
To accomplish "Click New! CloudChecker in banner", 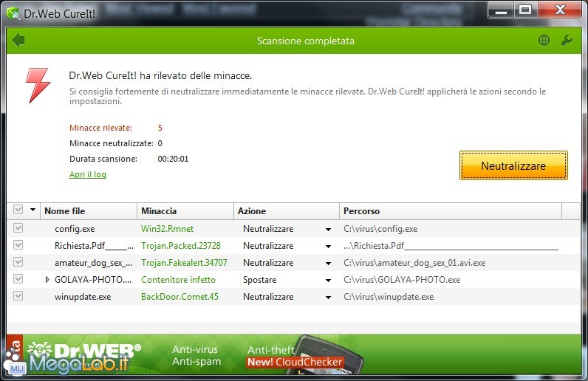I will click(x=295, y=362).
